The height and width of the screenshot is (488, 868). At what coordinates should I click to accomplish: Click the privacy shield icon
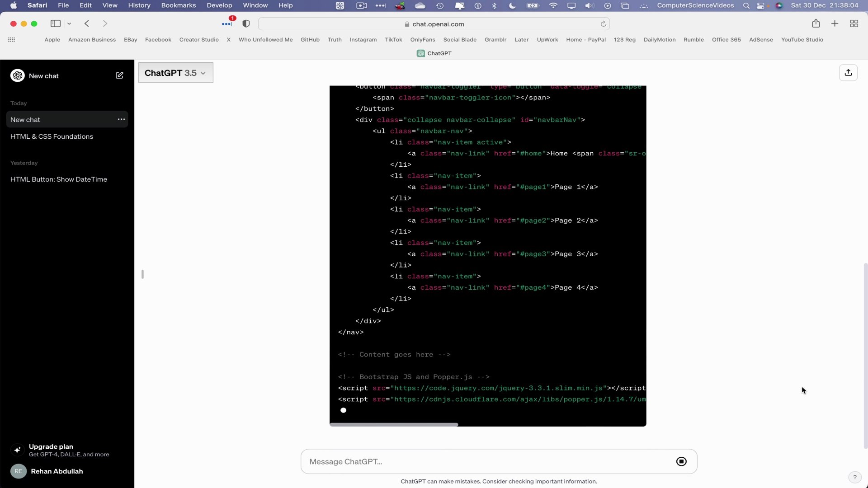(x=247, y=23)
